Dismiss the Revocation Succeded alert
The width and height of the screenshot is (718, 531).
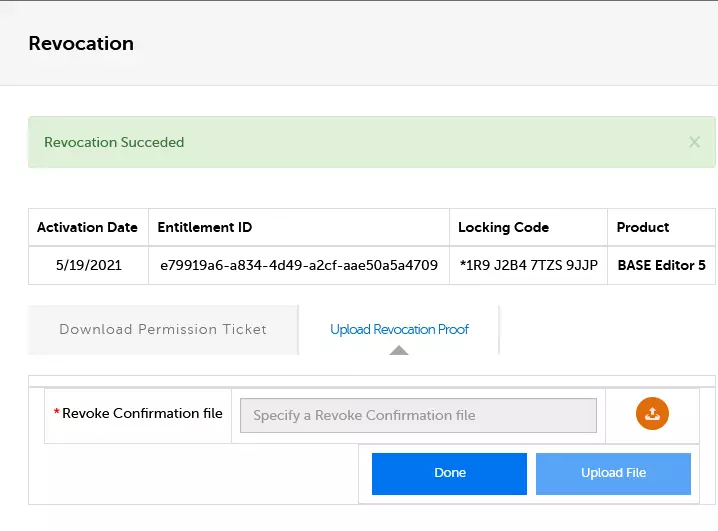click(694, 142)
